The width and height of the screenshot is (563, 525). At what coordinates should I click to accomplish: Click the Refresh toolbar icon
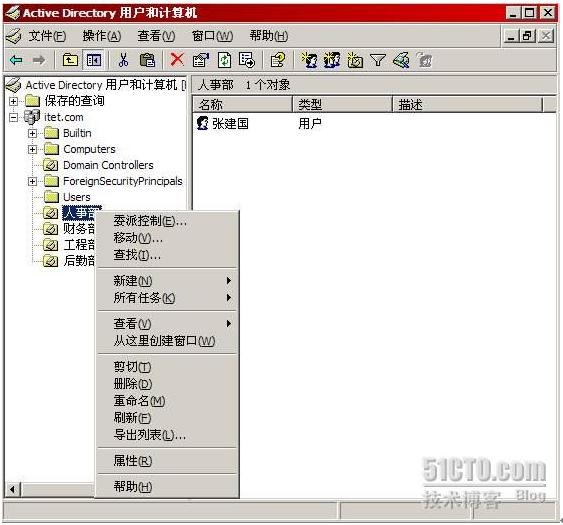tap(224, 60)
